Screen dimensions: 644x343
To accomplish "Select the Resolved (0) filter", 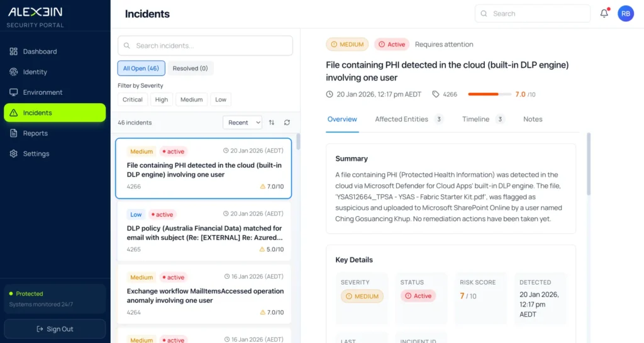I will pos(191,68).
